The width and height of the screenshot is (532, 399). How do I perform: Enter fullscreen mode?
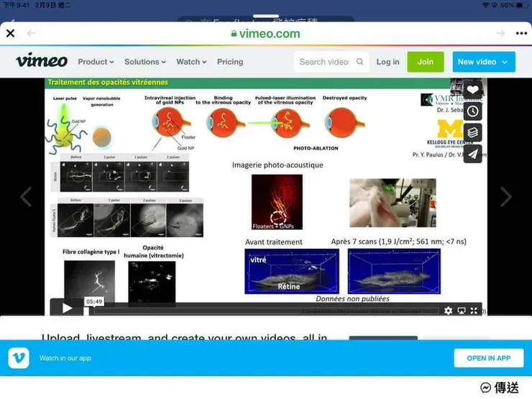click(x=474, y=311)
